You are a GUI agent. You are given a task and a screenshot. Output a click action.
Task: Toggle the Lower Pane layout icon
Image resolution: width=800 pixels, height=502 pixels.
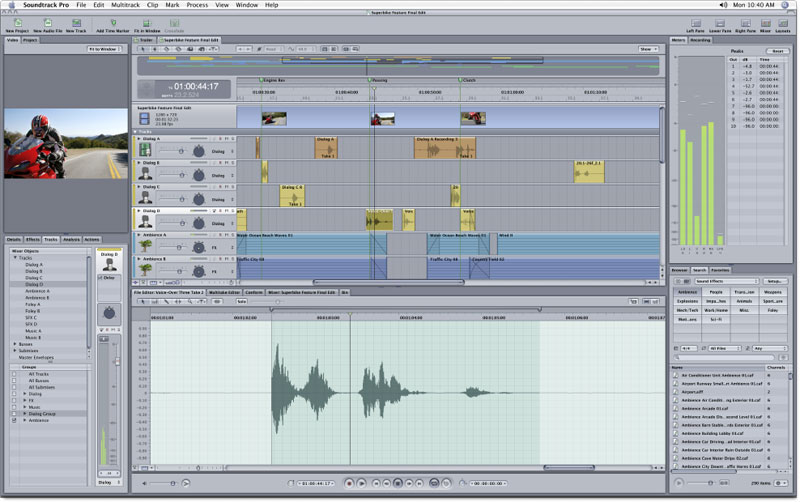(x=720, y=23)
